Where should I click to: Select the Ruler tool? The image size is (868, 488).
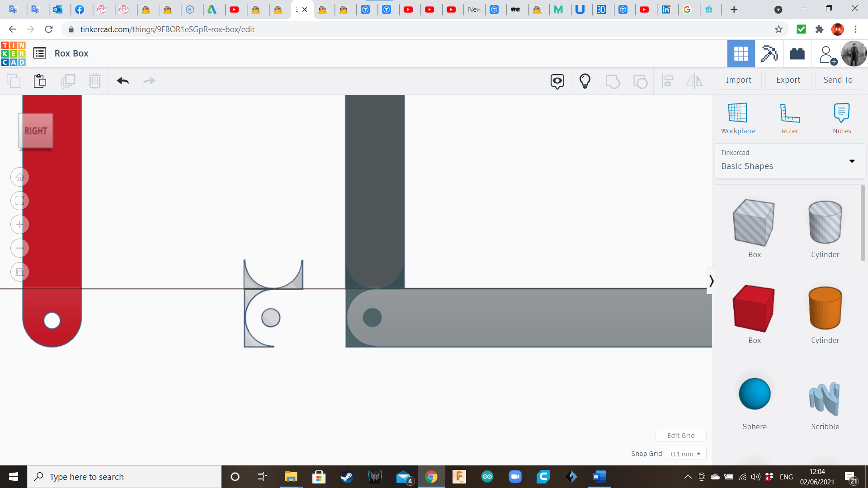pos(790,113)
